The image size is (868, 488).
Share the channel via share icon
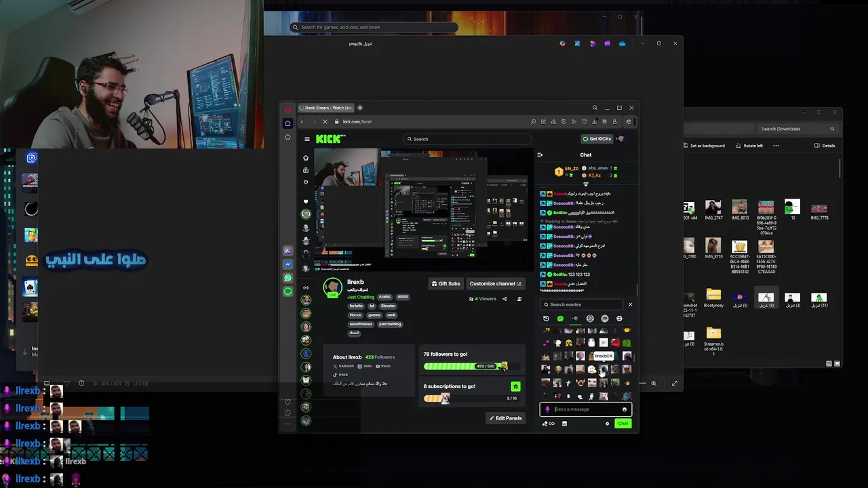click(505, 299)
